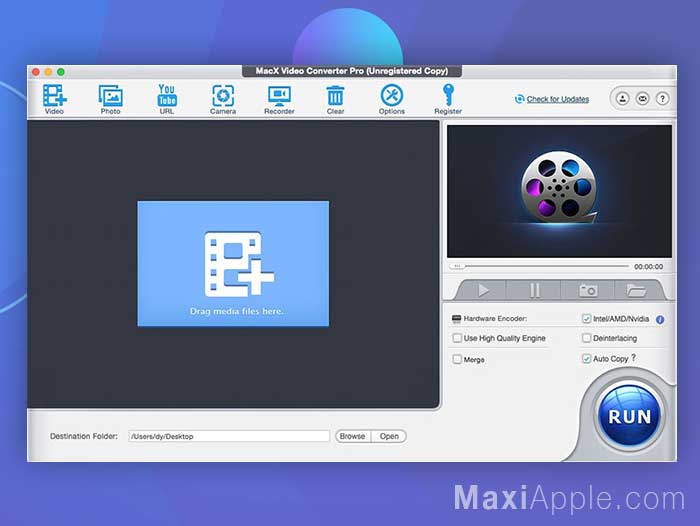The width and height of the screenshot is (700, 526).
Task: Minimize the window with the yellow button
Action: [48, 72]
